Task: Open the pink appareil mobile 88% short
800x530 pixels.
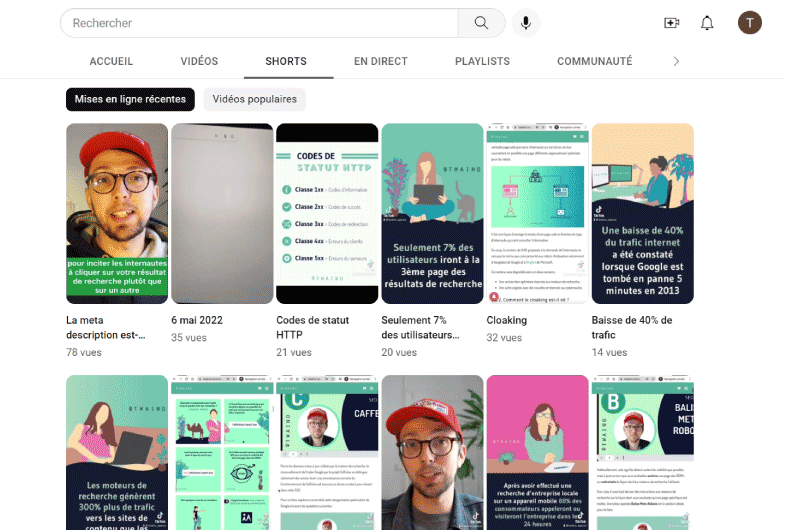Action: (537, 452)
